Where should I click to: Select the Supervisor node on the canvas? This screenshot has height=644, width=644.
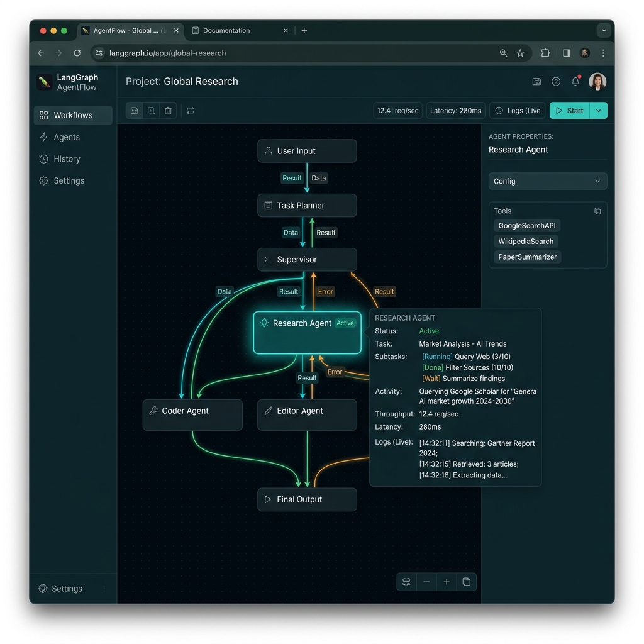(x=307, y=260)
